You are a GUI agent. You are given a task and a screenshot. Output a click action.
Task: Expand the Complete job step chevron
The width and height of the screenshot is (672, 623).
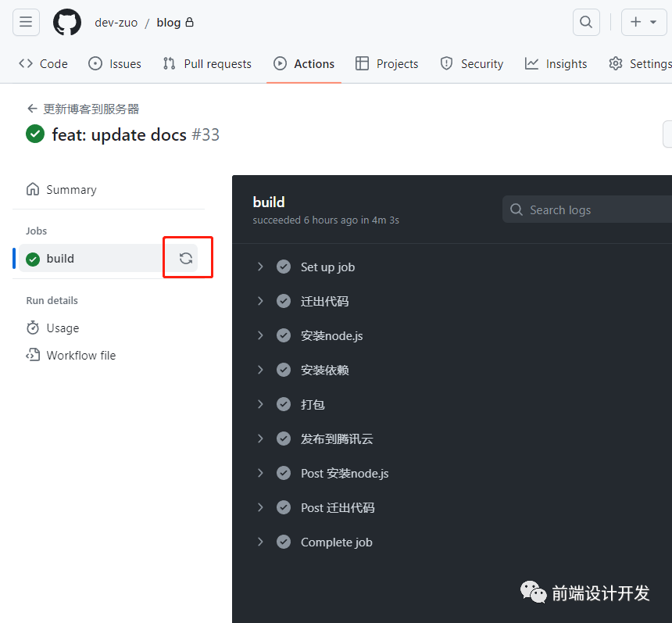click(x=260, y=542)
